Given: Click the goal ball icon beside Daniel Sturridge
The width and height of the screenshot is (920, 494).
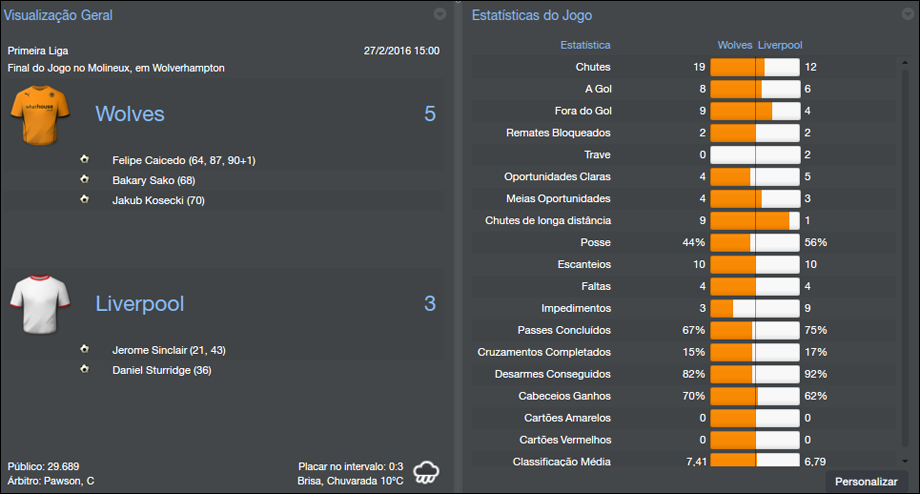Looking at the screenshot, I should (84, 370).
